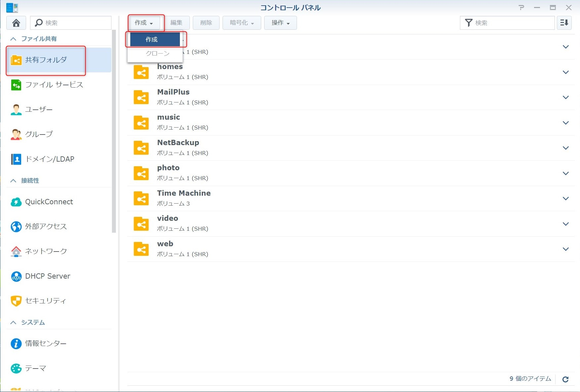Expand the homes folder details chevron
Viewport: 580px width, 392px height.
pyautogui.click(x=565, y=72)
